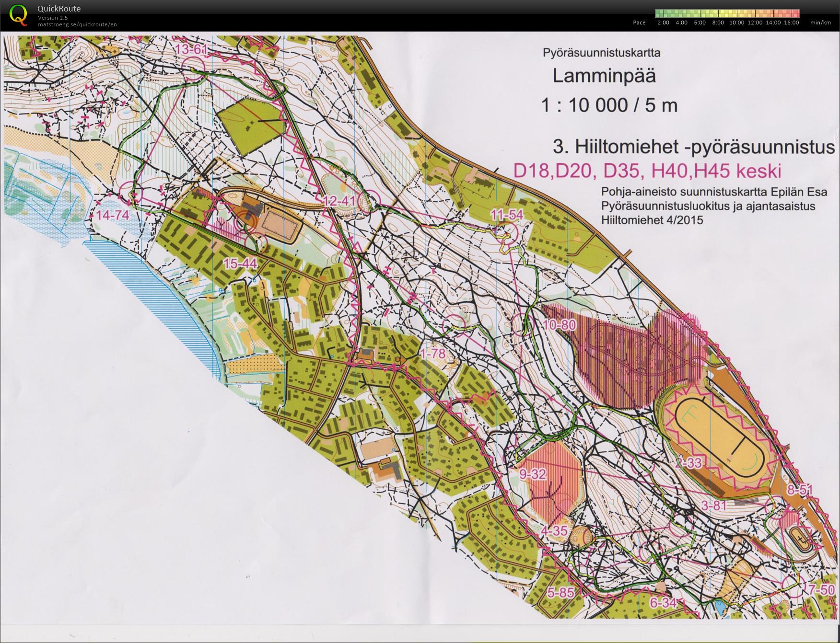The height and width of the screenshot is (643, 840).
Task: Click control label 15-44
Action: (241, 263)
